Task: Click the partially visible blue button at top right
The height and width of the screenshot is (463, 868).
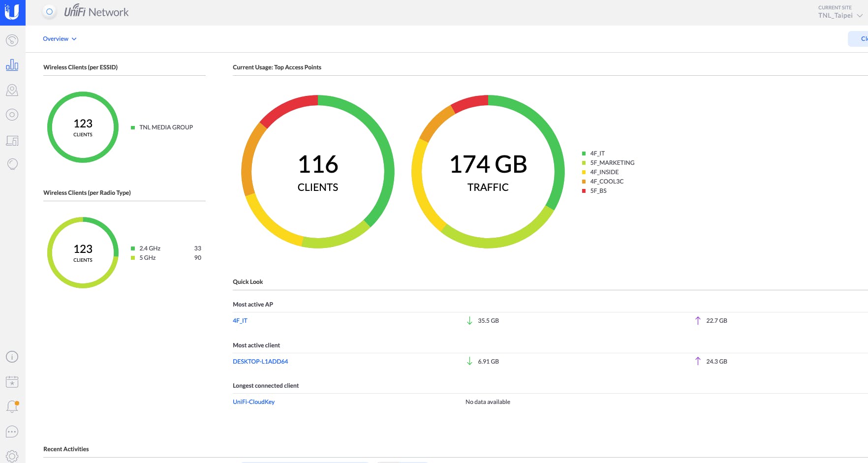Action: [x=858, y=39]
